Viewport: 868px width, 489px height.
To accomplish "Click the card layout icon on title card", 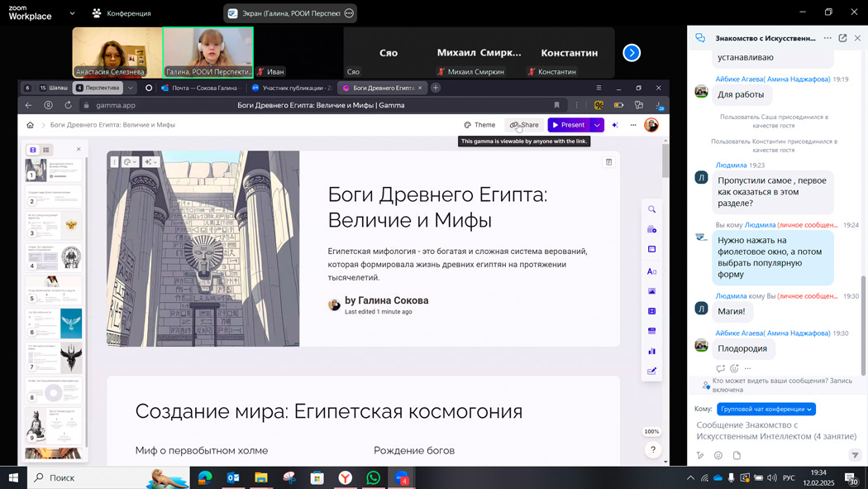I will click(x=609, y=162).
